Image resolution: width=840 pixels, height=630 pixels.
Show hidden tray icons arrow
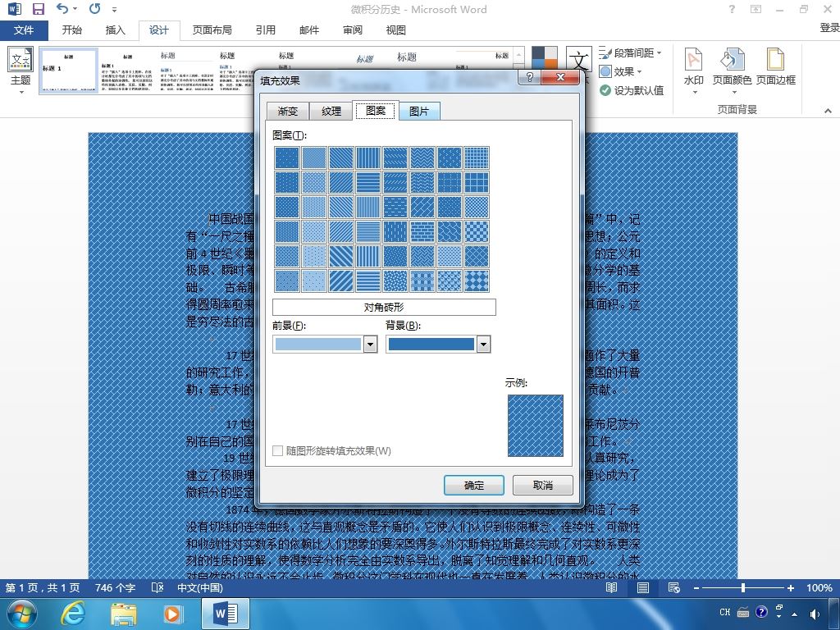coord(794,614)
